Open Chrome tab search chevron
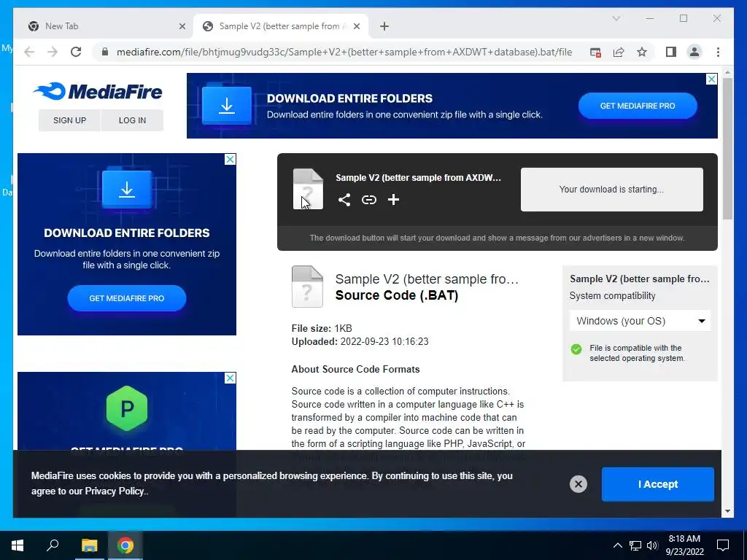 pos(616,18)
